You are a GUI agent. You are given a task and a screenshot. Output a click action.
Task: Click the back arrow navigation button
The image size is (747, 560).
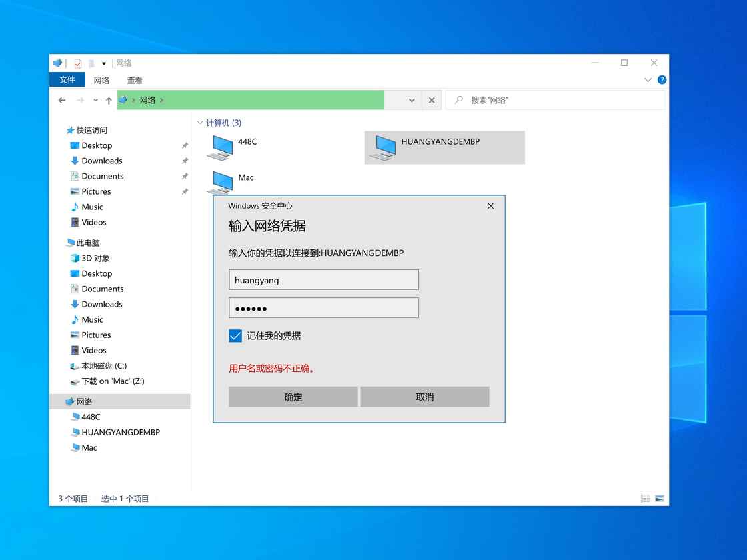(62, 100)
